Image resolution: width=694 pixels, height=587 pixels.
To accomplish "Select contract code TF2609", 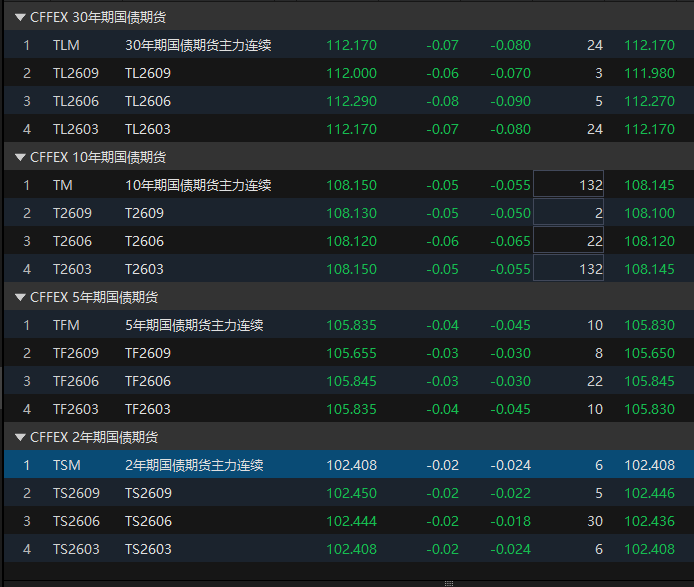I will click(x=76, y=353).
